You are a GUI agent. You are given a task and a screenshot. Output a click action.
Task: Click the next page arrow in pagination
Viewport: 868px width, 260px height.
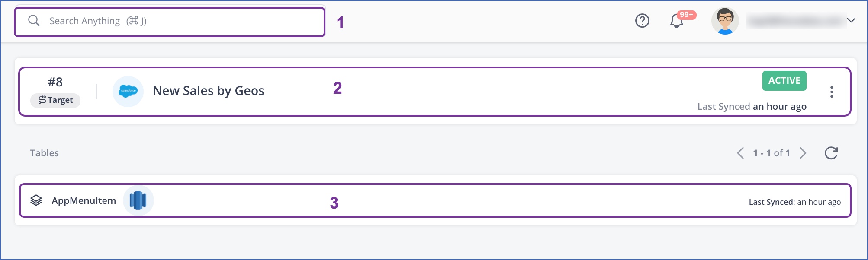click(x=804, y=152)
